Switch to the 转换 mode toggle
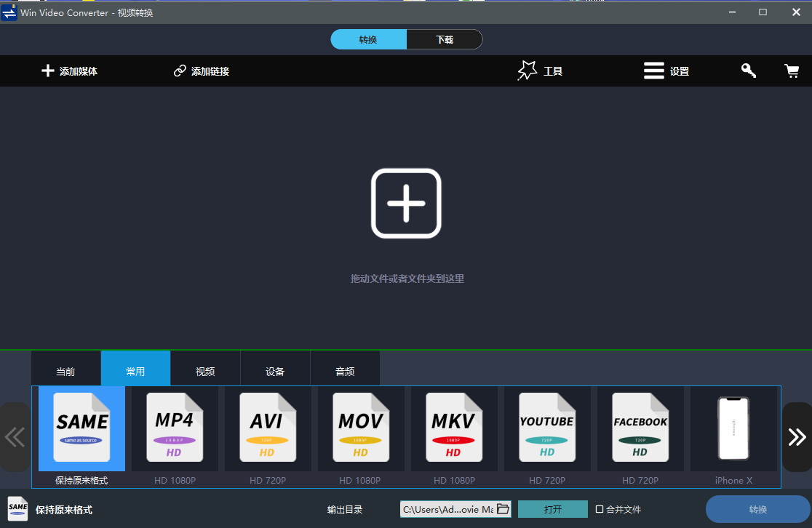 pyautogui.click(x=368, y=39)
